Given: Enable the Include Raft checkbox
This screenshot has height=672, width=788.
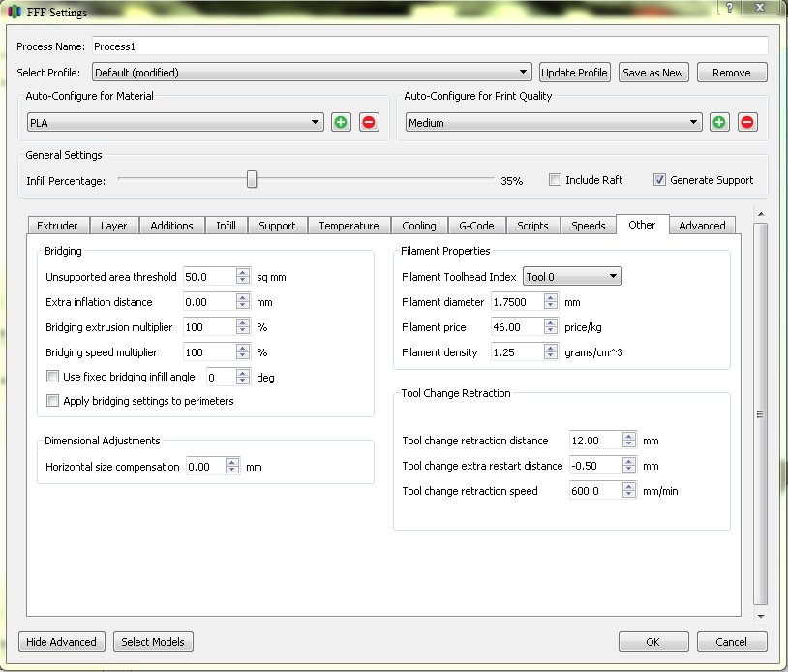Looking at the screenshot, I should coord(555,180).
